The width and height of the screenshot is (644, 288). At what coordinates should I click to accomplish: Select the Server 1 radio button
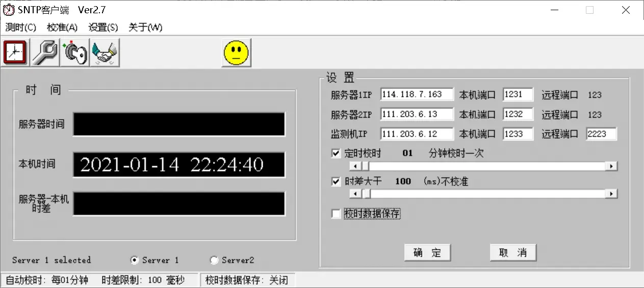[134, 260]
